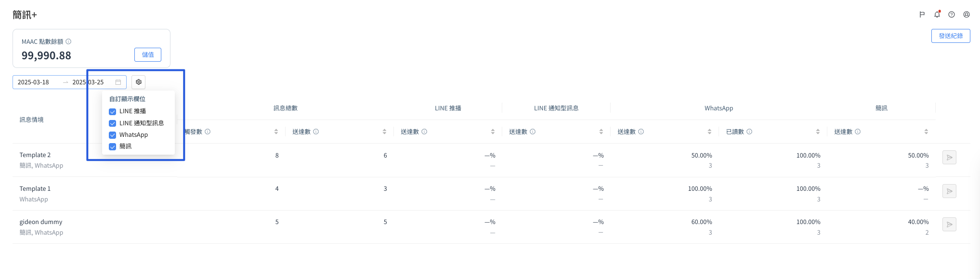The width and height of the screenshot is (980, 279).
Task: Uncheck the LINE 推播 checkbox
Action: (113, 112)
